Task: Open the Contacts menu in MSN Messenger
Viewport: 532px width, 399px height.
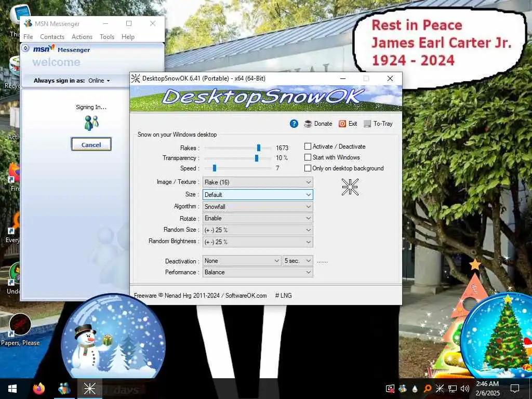Action: click(x=52, y=37)
